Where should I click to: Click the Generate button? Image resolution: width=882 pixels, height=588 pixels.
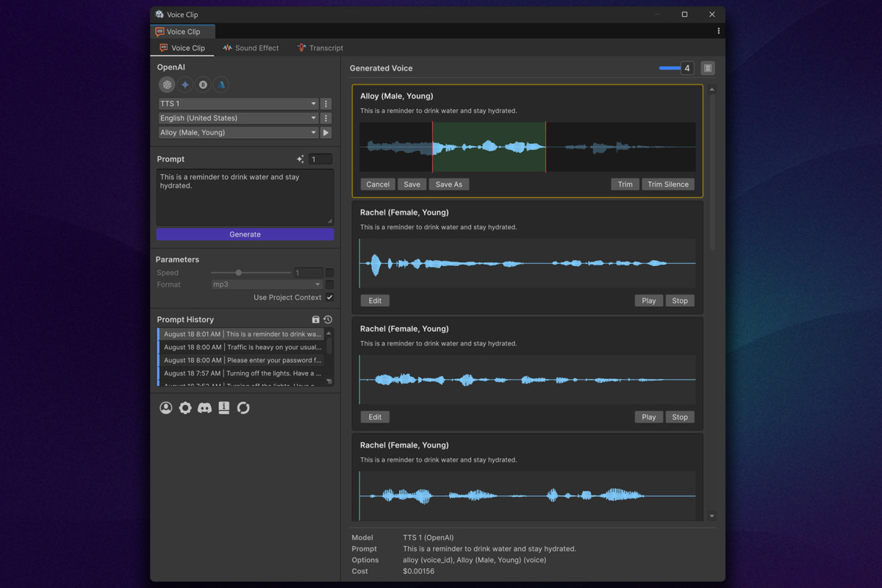point(245,234)
